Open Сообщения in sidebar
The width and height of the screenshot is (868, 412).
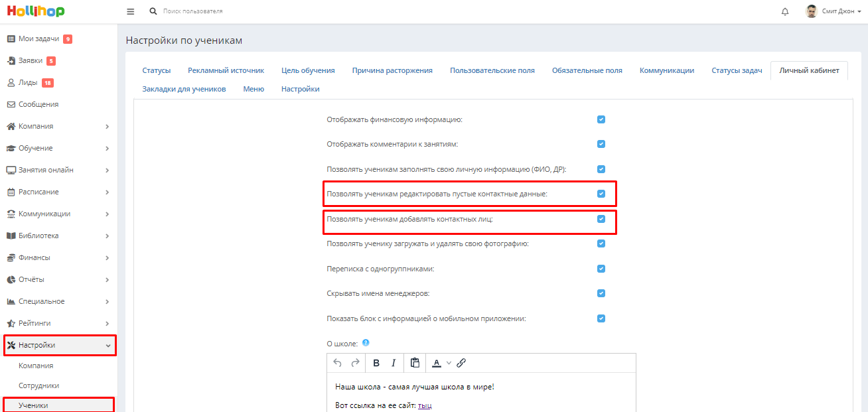pos(38,105)
